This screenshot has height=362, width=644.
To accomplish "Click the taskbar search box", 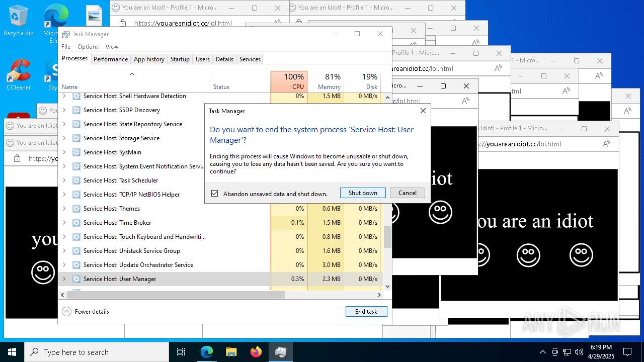I will click(97, 352).
